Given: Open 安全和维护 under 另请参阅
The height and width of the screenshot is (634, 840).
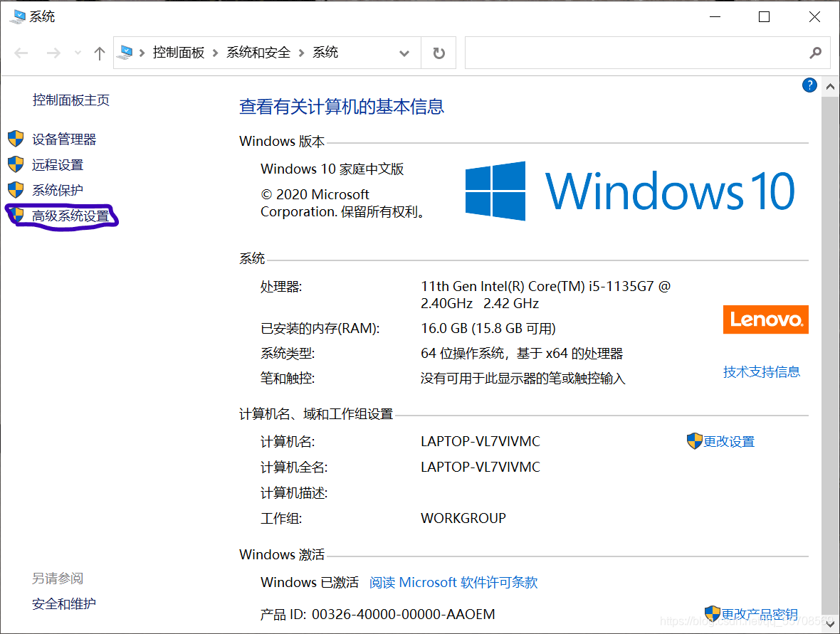Looking at the screenshot, I should point(64,604).
